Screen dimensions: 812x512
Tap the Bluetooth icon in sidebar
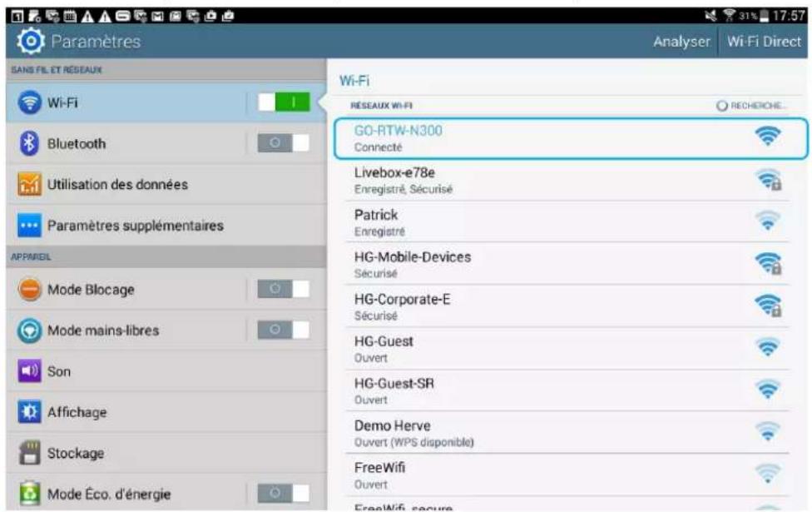coord(29,143)
